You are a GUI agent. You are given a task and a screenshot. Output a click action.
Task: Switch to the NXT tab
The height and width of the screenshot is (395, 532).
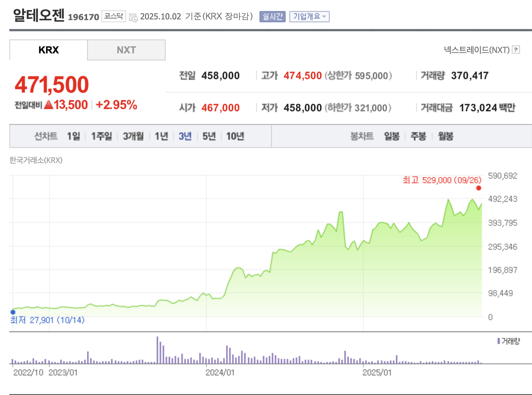click(x=126, y=50)
